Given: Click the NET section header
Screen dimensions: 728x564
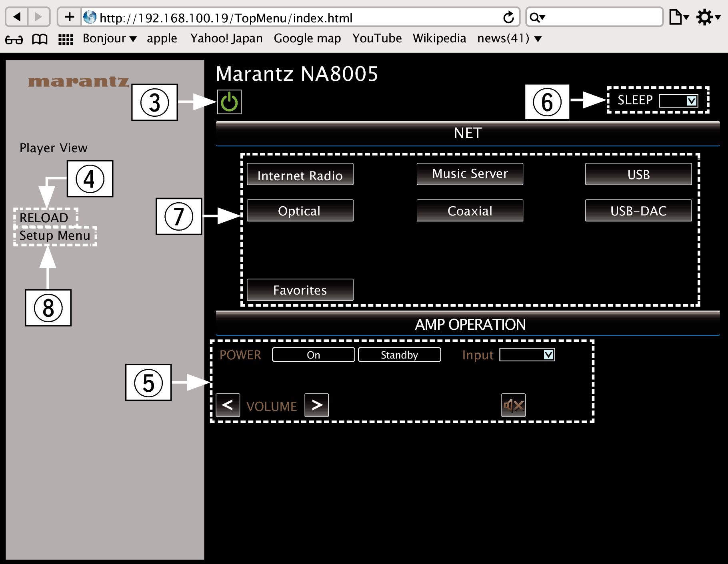Looking at the screenshot, I should (x=468, y=134).
